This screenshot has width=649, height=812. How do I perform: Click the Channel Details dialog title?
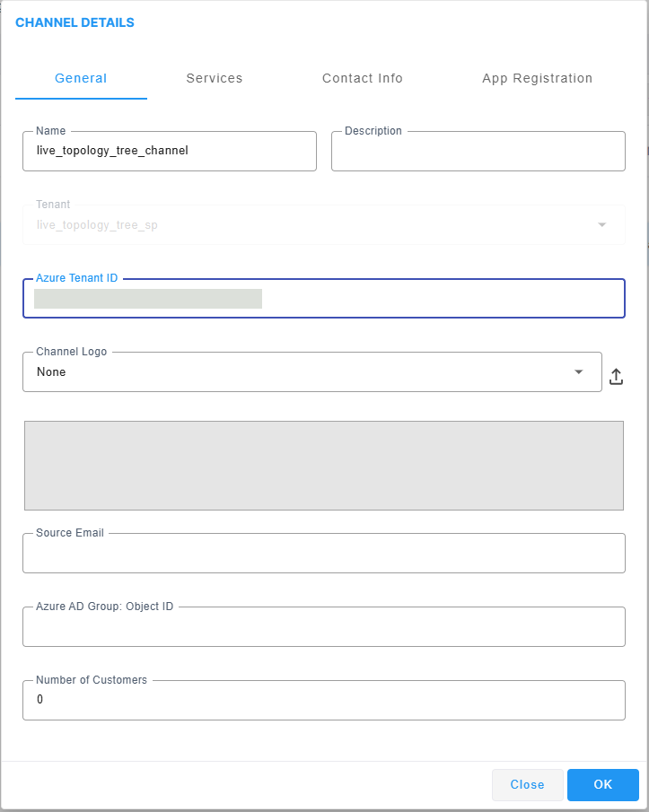click(75, 22)
